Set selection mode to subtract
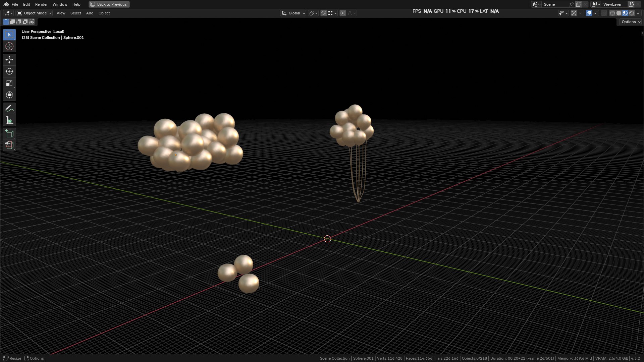This screenshot has width=644, height=362. pyautogui.click(x=19, y=22)
